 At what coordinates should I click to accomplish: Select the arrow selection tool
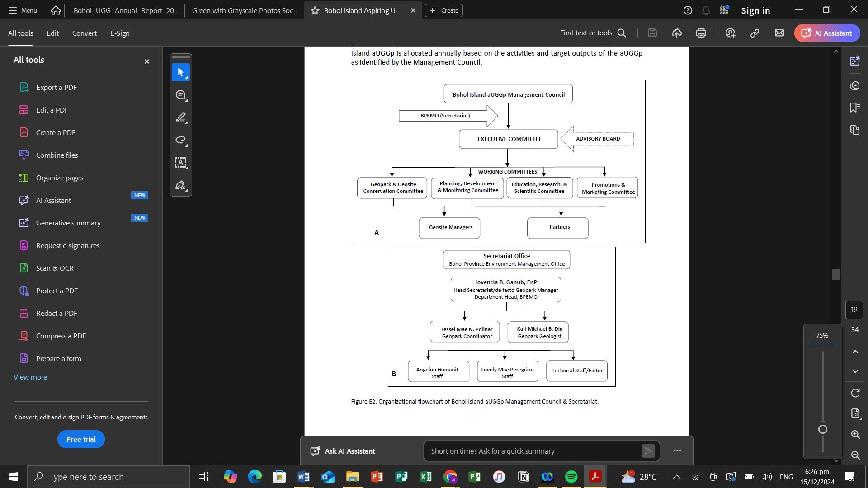click(x=180, y=72)
